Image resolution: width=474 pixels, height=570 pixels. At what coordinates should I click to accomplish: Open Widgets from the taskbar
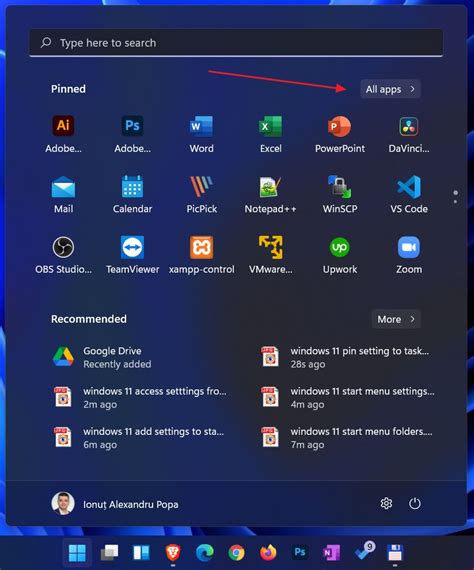(141, 553)
